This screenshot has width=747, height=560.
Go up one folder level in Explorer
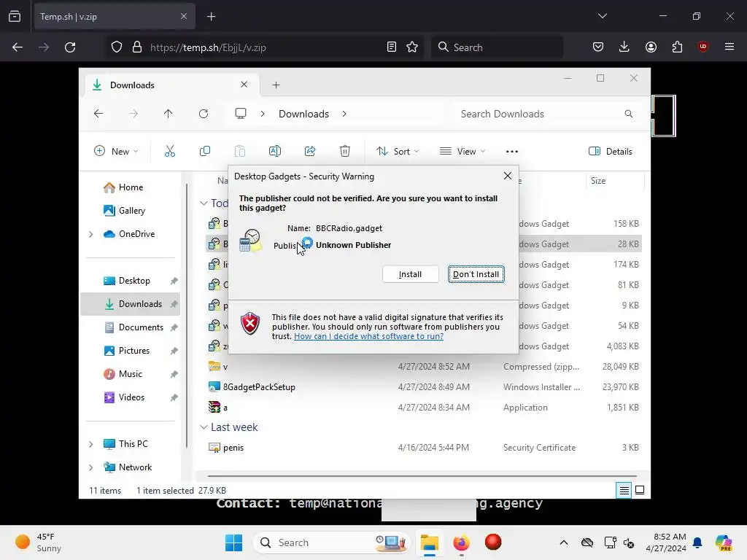[x=169, y=114]
